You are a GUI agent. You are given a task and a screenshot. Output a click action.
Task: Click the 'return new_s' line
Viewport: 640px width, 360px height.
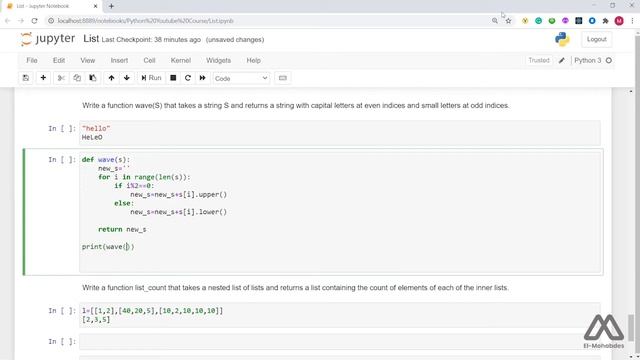(122, 229)
